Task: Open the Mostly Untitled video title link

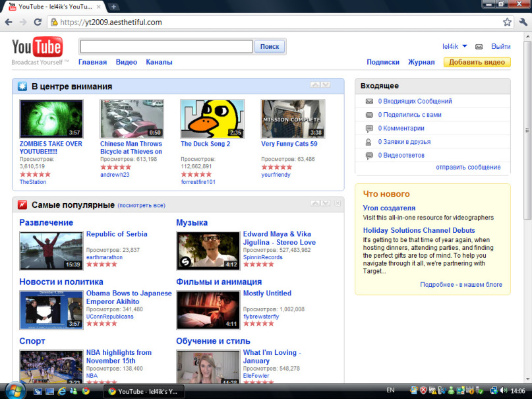Action: click(267, 293)
